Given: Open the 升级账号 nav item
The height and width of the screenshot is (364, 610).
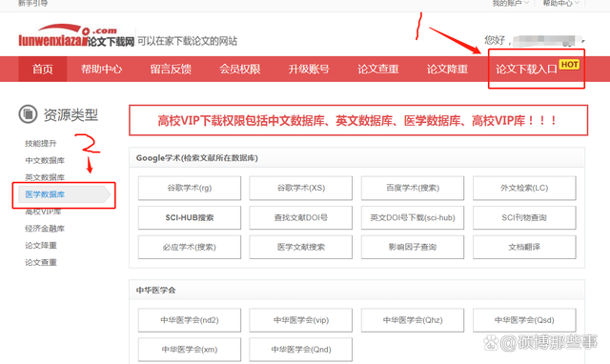Looking at the screenshot, I should point(309,70).
